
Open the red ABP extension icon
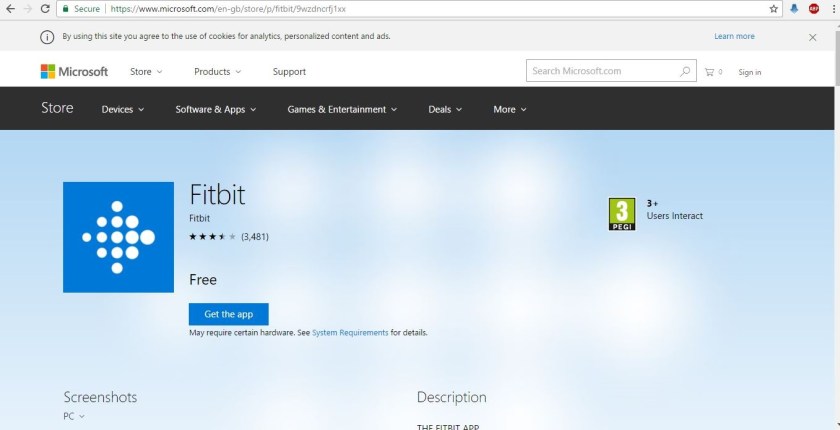coord(814,9)
